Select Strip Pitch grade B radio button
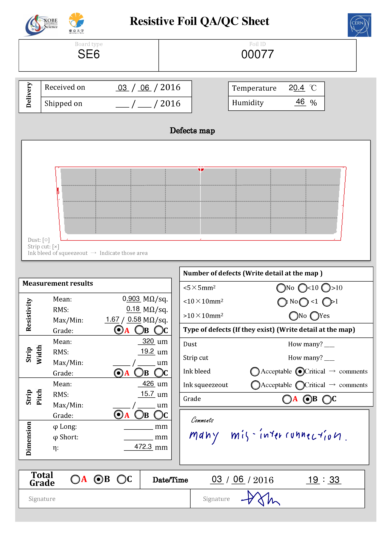Viewport: 392px width, 554px height. tap(139, 415)
